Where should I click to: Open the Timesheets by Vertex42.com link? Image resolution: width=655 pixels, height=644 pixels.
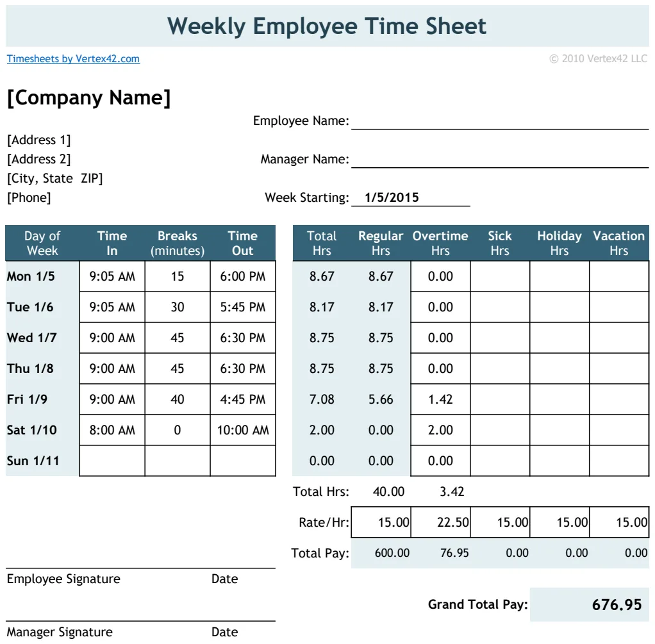pyautogui.click(x=73, y=58)
